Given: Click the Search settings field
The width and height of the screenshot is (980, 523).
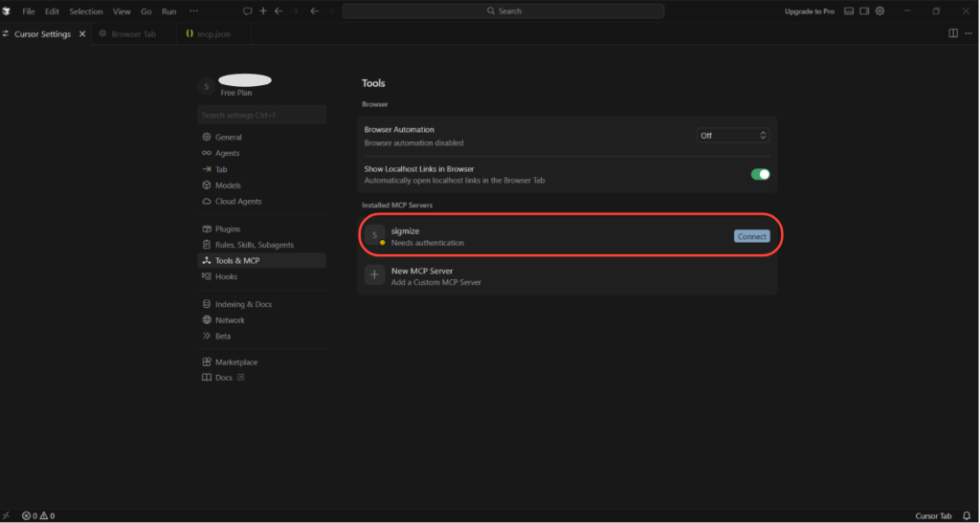Looking at the screenshot, I should click(262, 115).
